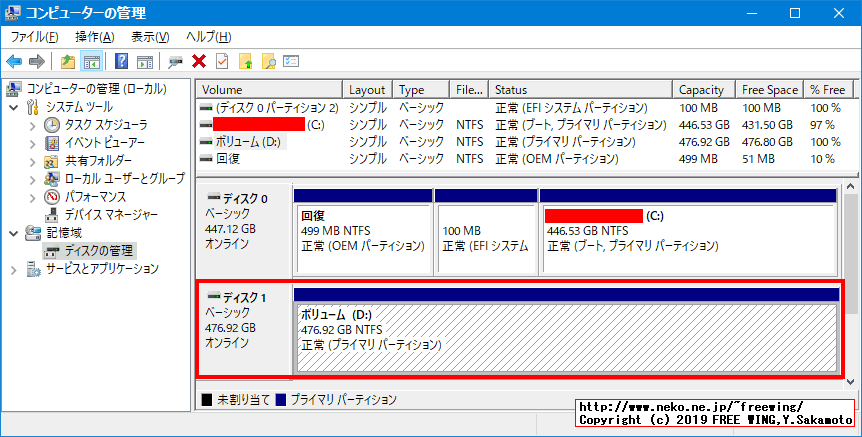
Task: Click the Back arrow toolbar icon
Action: click(x=14, y=61)
